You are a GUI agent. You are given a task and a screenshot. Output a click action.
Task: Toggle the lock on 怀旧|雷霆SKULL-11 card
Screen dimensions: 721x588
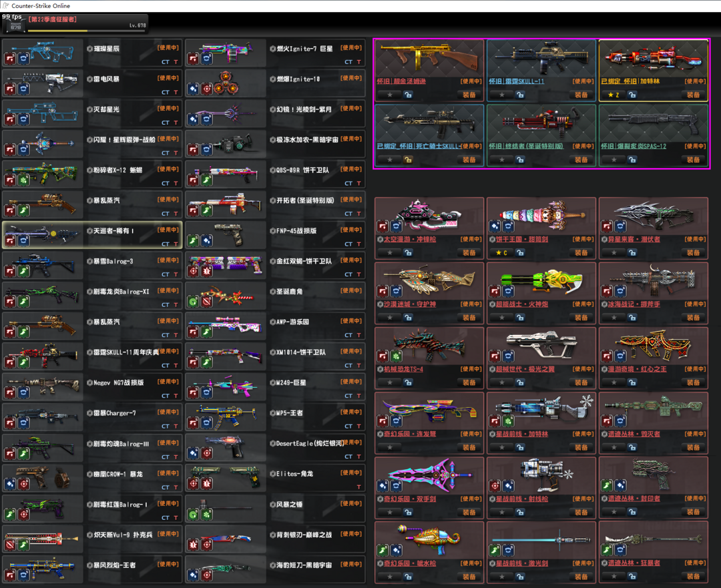click(520, 95)
